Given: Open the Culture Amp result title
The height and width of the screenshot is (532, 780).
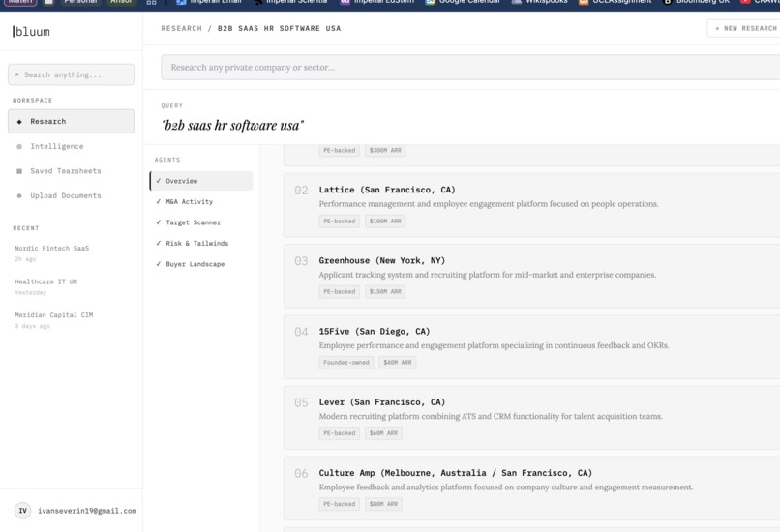Looking at the screenshot, I should (x=456, y=473).
